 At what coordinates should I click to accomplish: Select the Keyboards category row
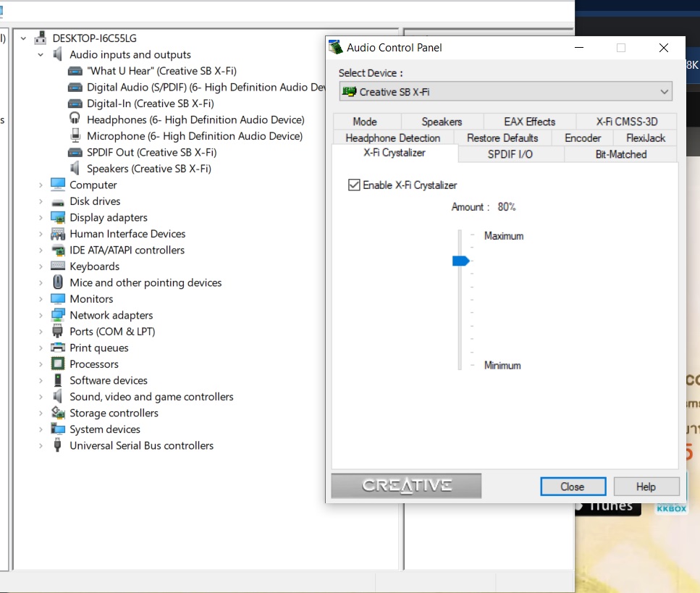[95, 266]
